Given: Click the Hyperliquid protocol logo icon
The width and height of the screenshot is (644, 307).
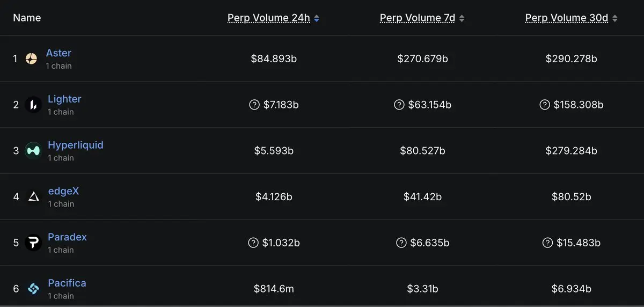Looking at the screenshot, I should 33,151.
